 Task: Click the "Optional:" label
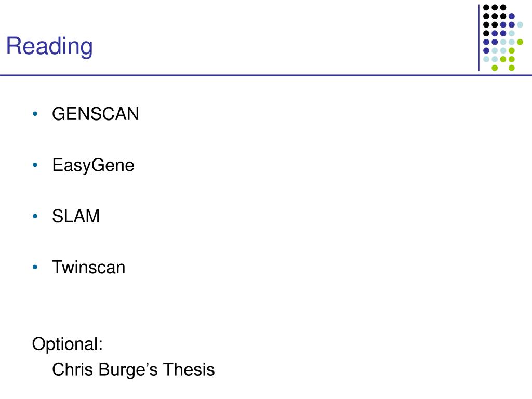(67, 344)
